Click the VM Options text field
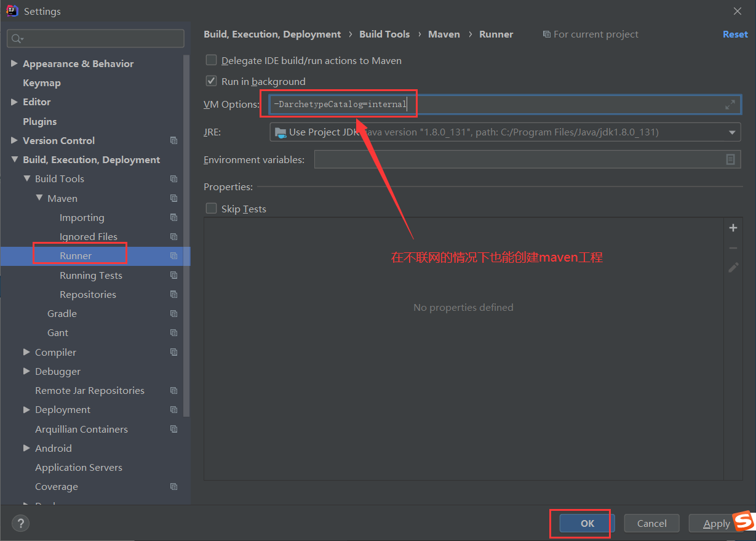This screenshot has width=756, height=541. [x=505, y=105]
